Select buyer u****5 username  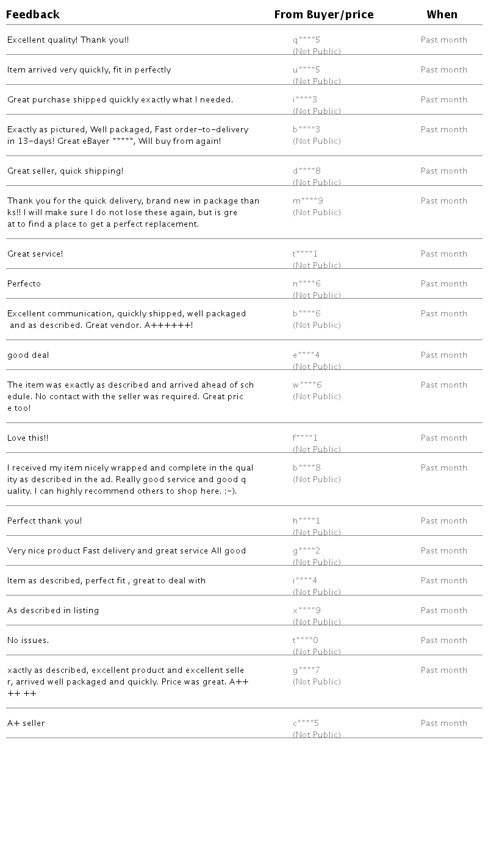[306, 70]
